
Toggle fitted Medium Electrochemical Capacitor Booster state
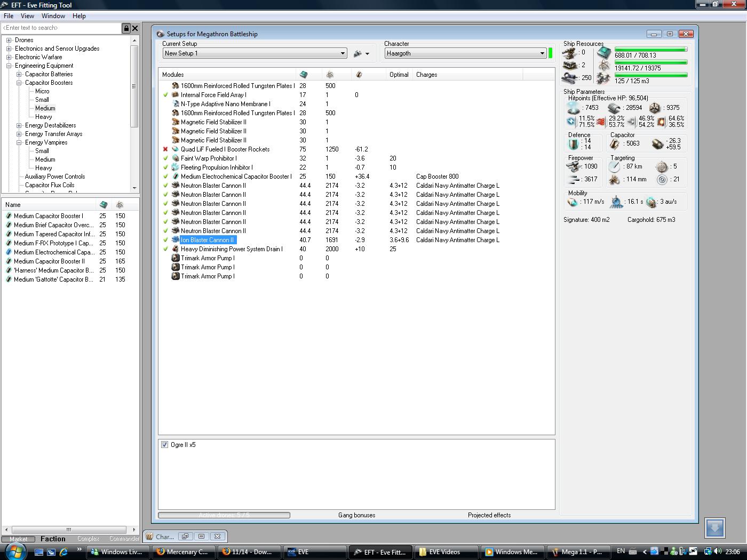point(165,177)
